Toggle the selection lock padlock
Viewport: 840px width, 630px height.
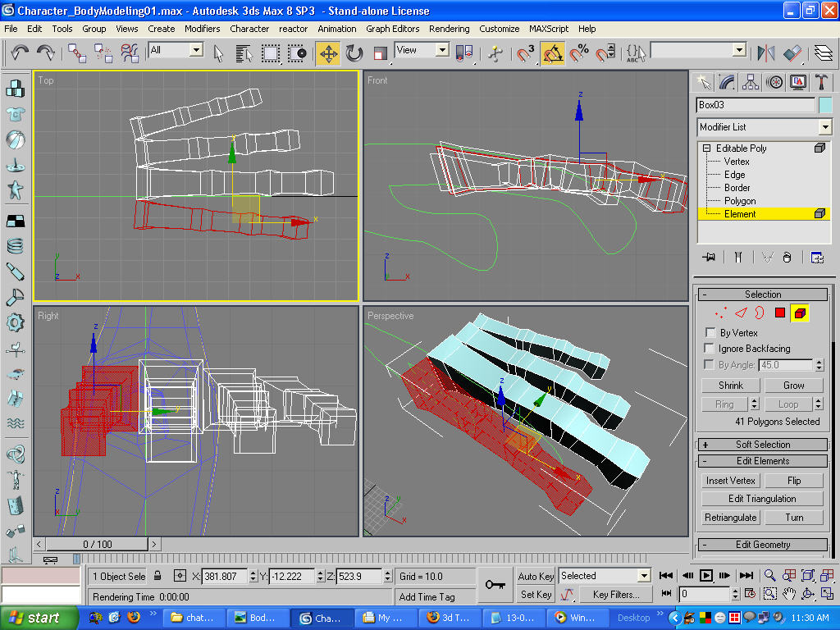[157, 576]
